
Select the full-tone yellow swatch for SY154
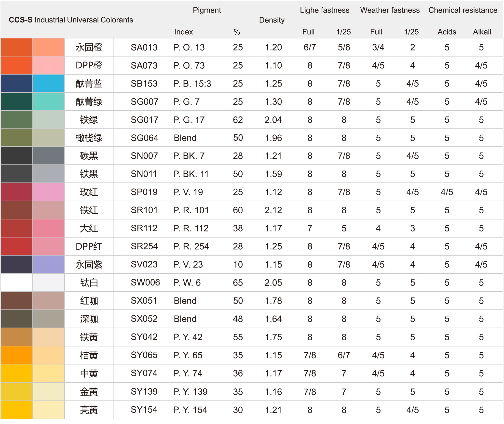click(x=17, y=410)
